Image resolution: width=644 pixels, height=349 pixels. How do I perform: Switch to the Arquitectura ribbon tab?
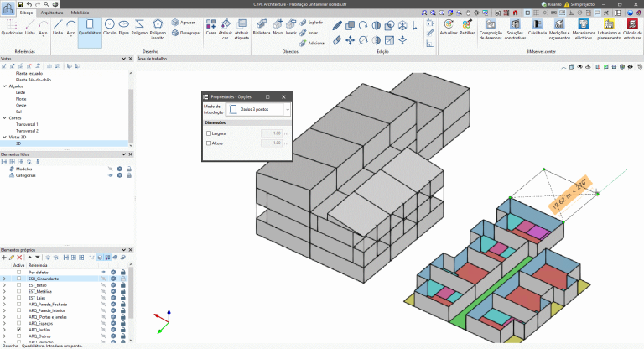coord(52,13)
